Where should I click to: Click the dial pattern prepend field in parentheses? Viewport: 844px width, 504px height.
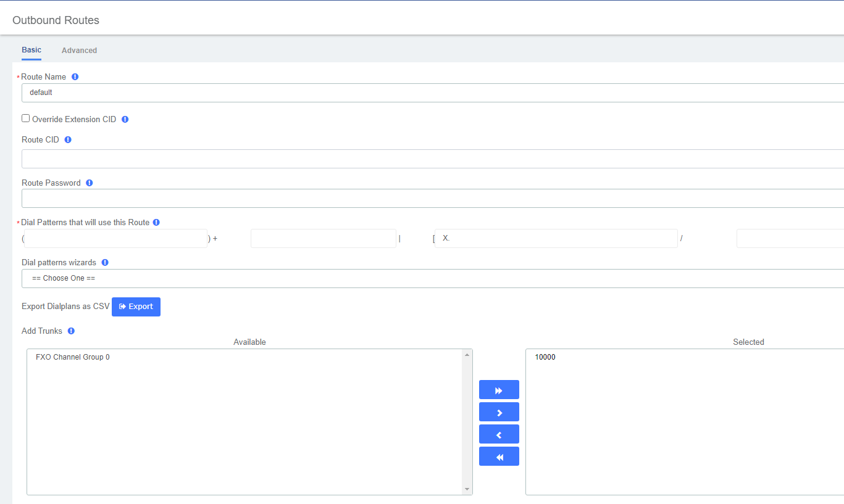(x=116, y=239)
